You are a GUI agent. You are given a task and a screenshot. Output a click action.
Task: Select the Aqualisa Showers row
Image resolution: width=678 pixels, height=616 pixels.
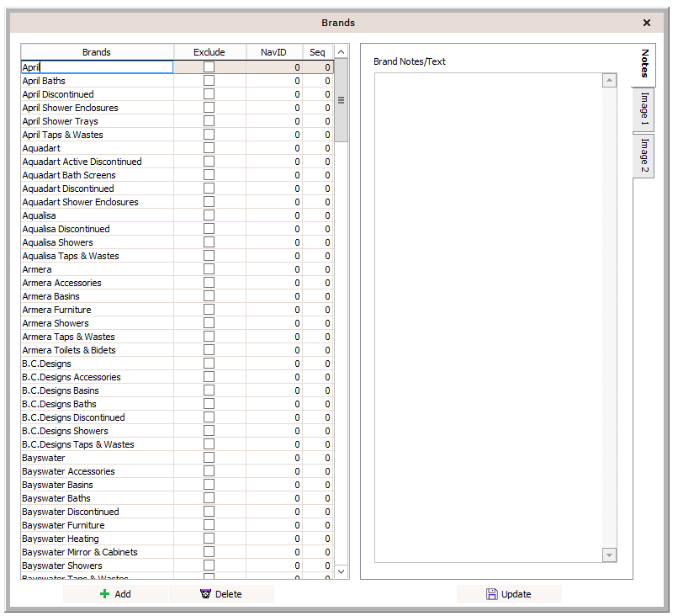(x=58, y=242)
